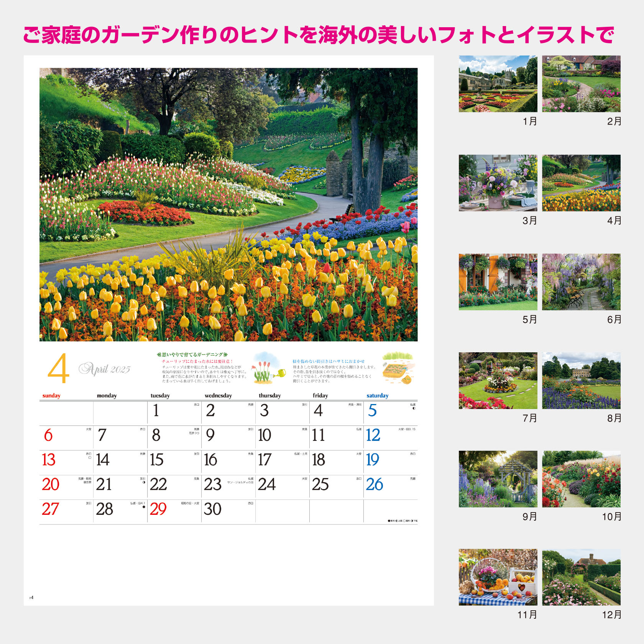Viewport: 644px width, 644px height.
Task: Select red Sunday date 20
Action: pos(51,485)
